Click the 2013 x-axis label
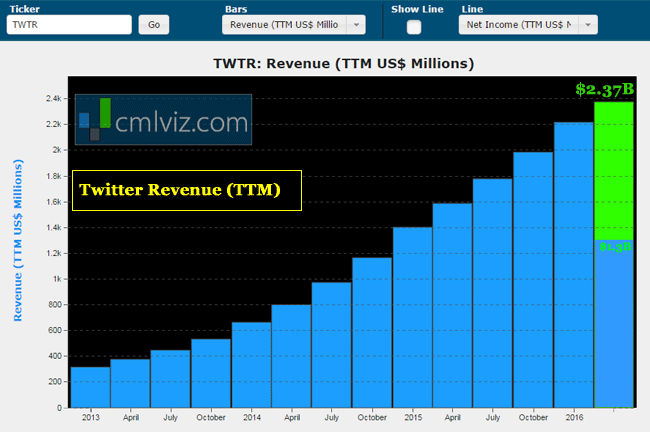Screen dimensions: 650x432 (x=90, y=417)
